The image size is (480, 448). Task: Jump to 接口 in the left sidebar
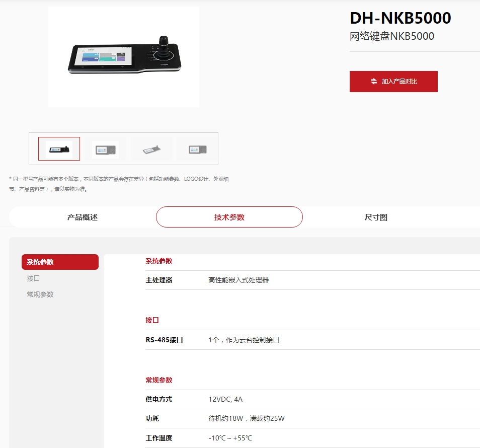tap(33, 278)
